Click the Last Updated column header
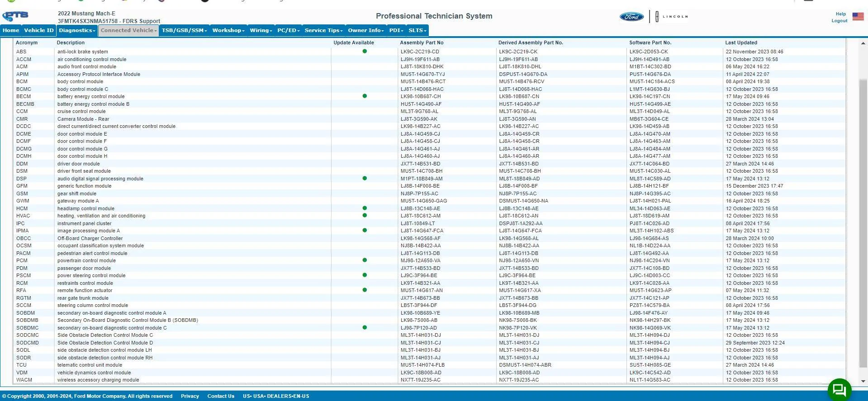The image size is (868, 401). point(741,42)
